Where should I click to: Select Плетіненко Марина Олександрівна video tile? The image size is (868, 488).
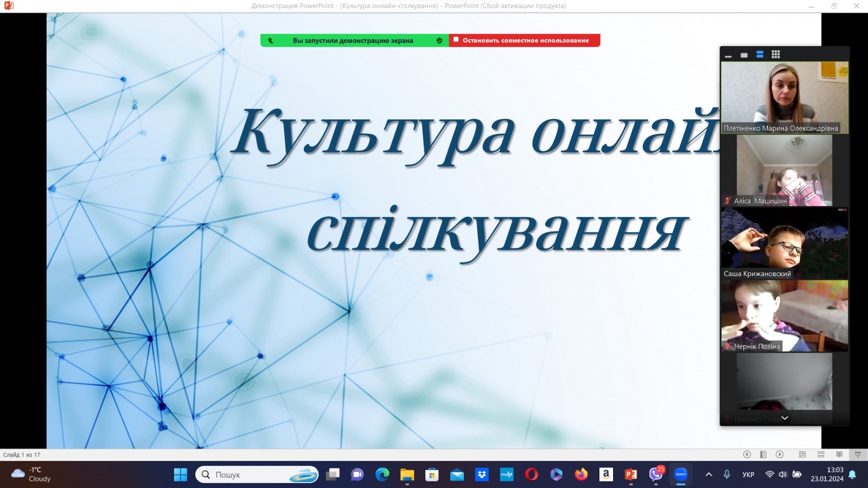pyautogui.click(x=784, y=98)
